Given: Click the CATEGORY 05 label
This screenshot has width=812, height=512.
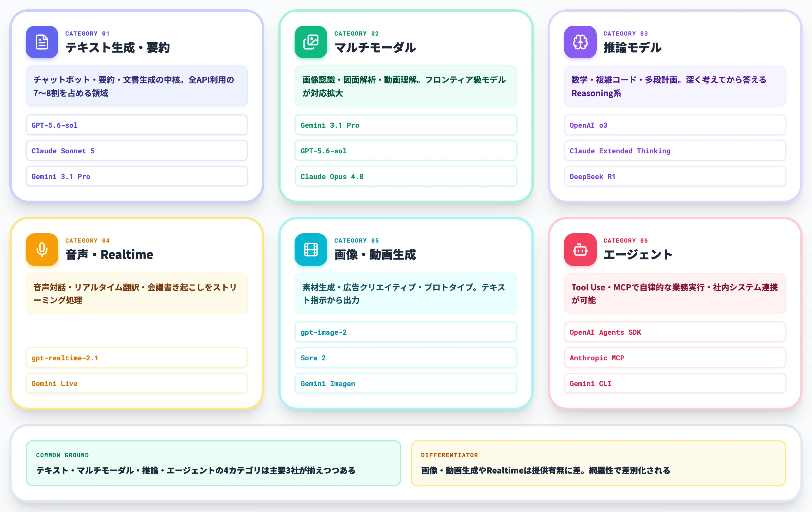Looking at the screenshot, I should [x=356, y=240].
